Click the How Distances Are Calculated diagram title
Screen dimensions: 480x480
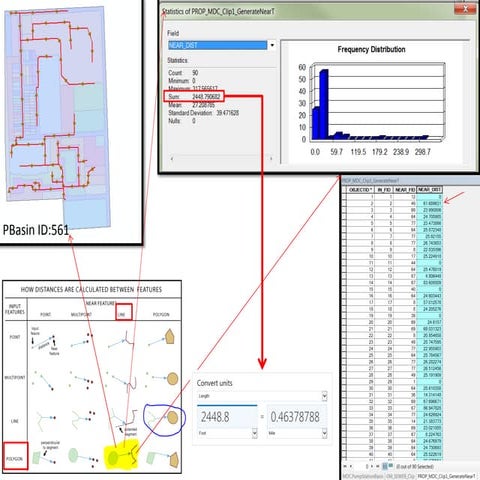pos(91,289)
